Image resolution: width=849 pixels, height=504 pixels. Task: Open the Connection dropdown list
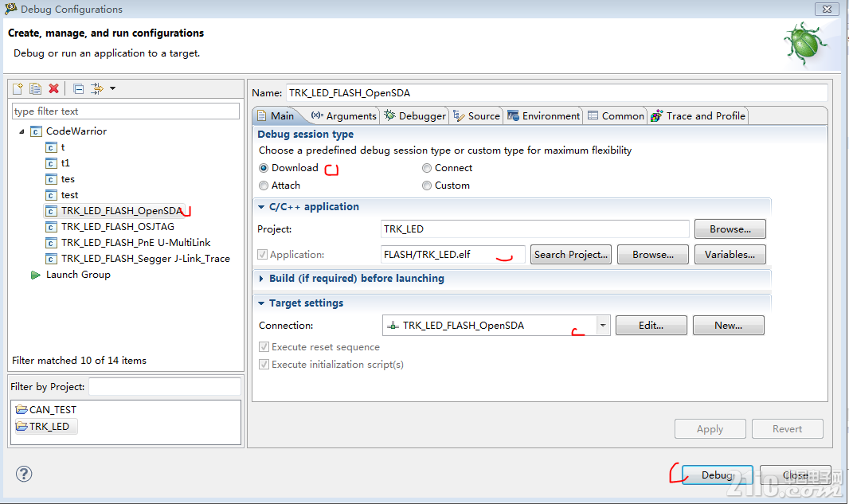pyautogui.click(x=603, y=326)
